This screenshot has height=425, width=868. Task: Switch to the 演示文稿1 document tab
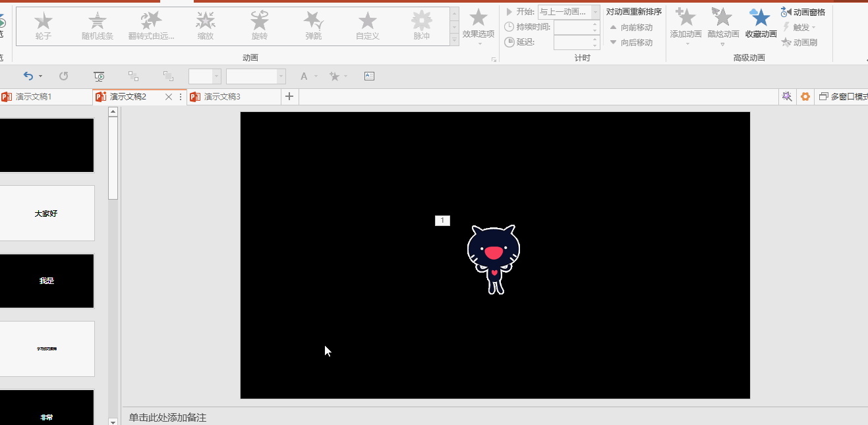[x=45, y=97]
